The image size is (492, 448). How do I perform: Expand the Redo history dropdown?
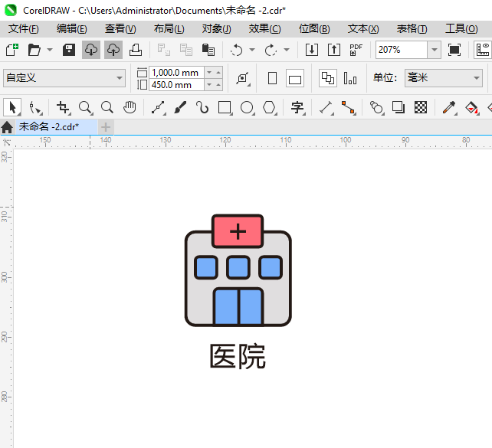[x=287, y=50]
